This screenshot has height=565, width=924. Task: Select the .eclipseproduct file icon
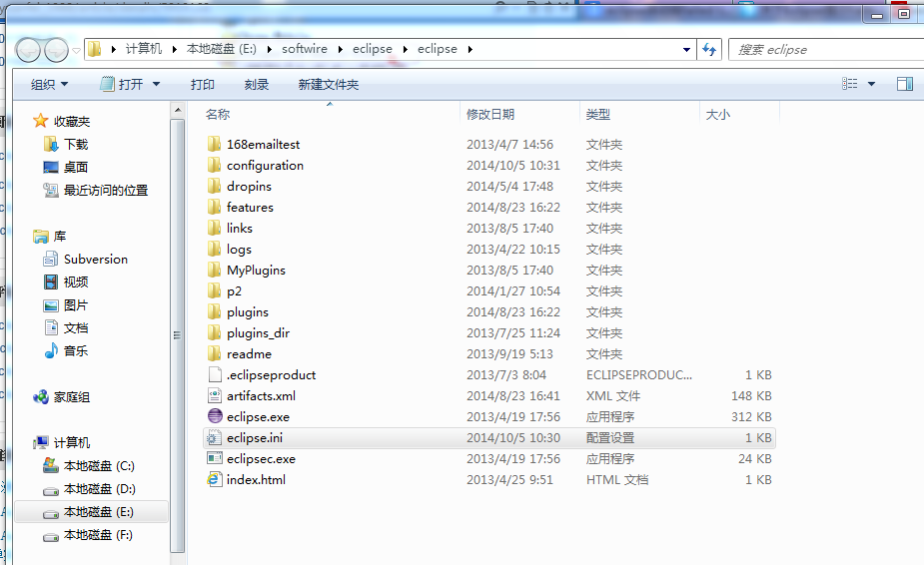tap(215, 374)
